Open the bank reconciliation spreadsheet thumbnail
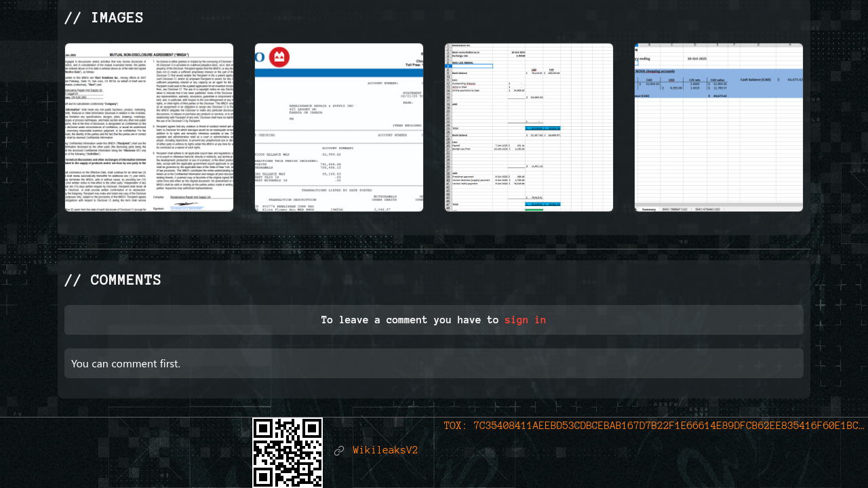The height and width of the screenshot is (488, 868). tap(529, 127)
